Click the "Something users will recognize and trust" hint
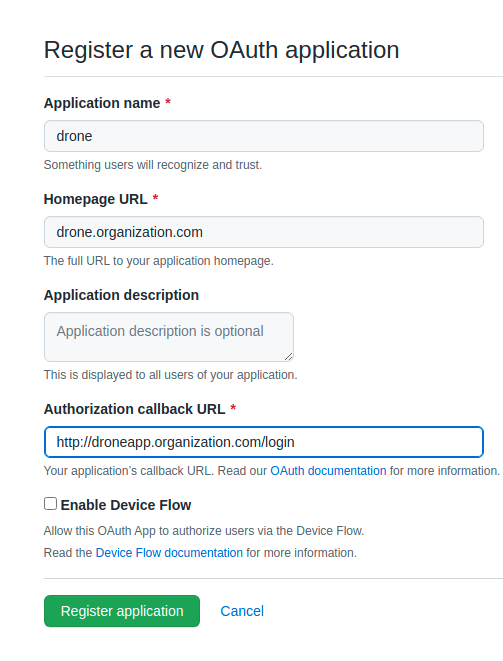Screen dimensions: 503x661 pos(153,165)
